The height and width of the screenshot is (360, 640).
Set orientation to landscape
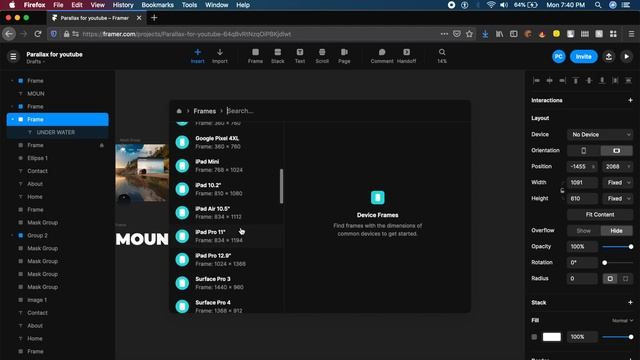pyautogui.click(x=616, y=151)
